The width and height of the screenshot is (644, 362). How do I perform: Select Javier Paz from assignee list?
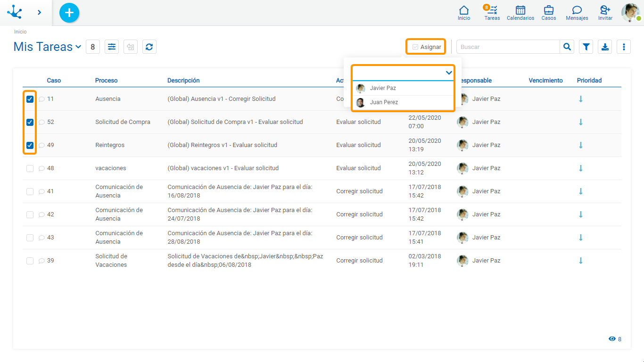point(383,88)
